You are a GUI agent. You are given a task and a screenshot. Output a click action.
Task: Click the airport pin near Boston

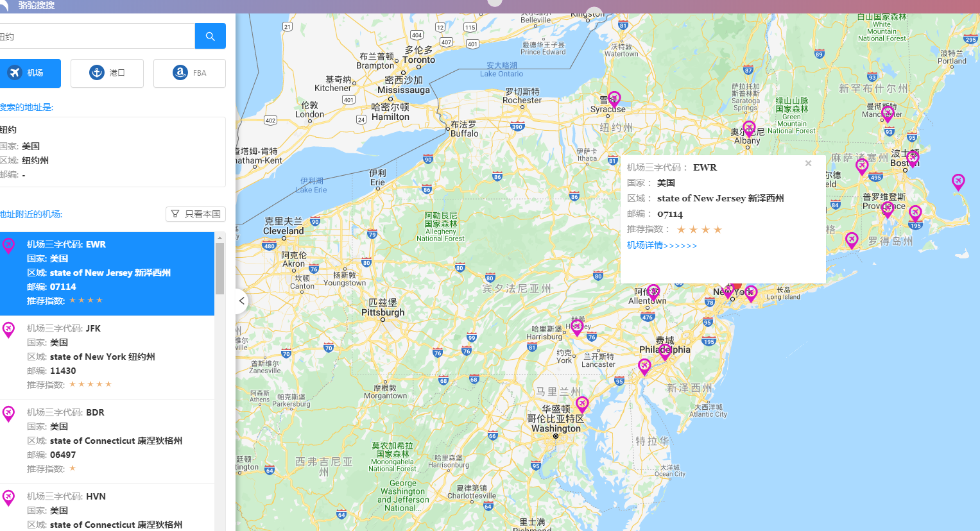[x=913, y=157]
